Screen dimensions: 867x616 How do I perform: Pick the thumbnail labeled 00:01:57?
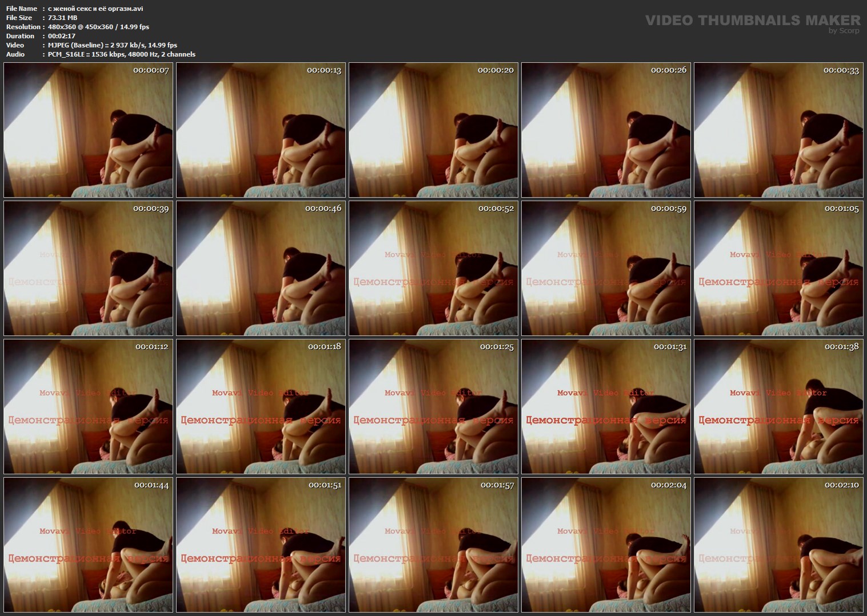(x=433, y=545)
